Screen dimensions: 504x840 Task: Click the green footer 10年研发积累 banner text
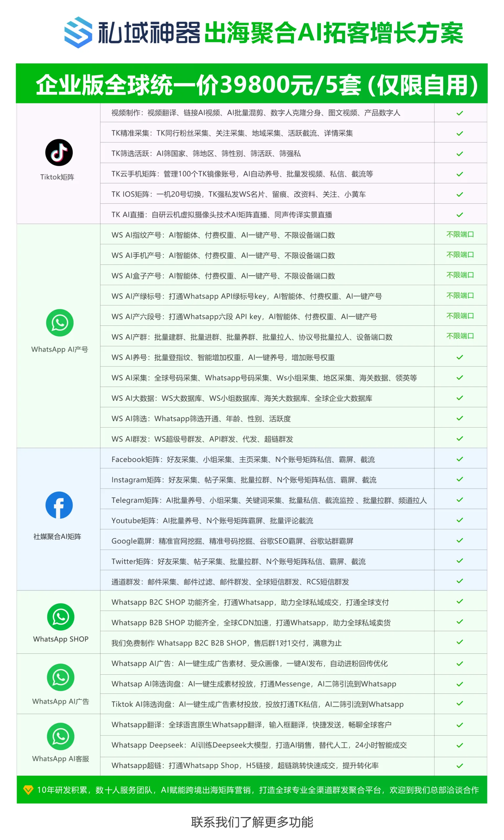258,790
